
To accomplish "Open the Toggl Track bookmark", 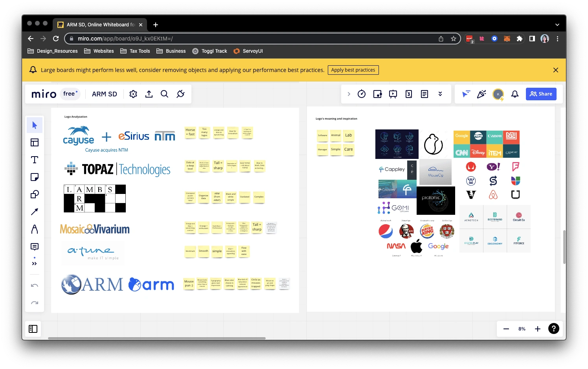I will tap(210, 51).
